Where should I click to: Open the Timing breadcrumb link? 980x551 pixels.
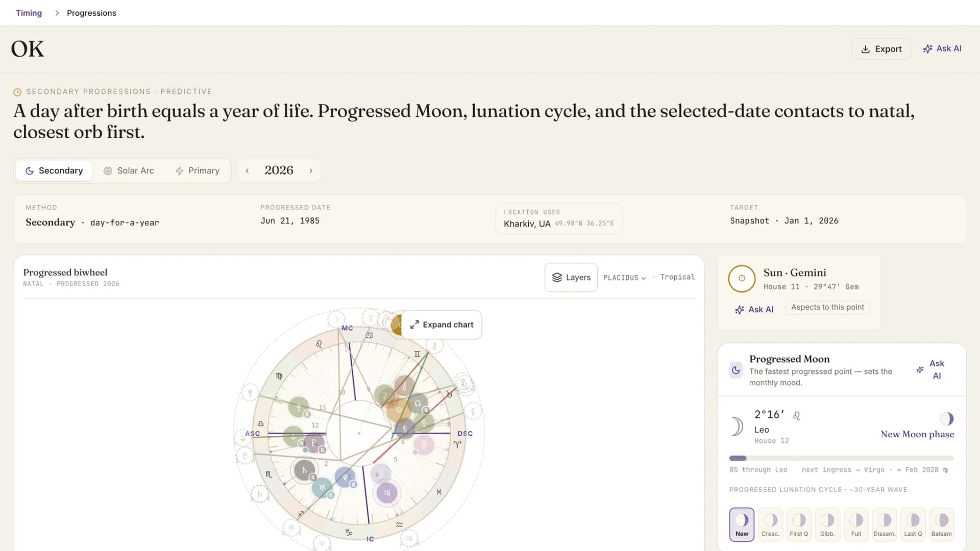coord(29,13)
